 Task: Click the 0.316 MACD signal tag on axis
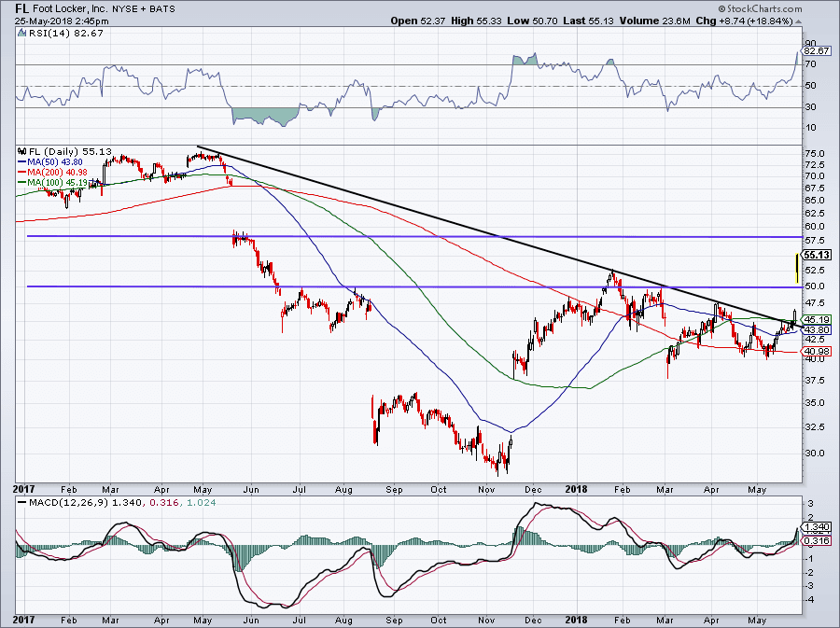pyautogui.click(x=817, y=540)
